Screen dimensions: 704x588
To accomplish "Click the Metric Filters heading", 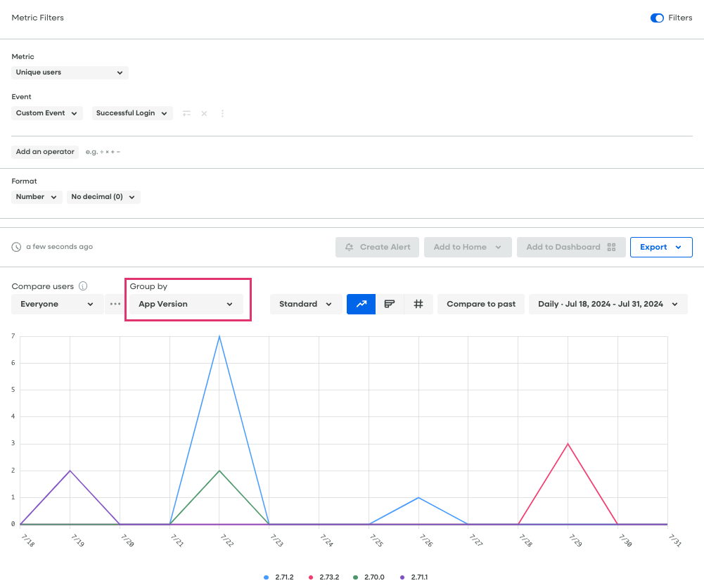I will coord(38,18).
